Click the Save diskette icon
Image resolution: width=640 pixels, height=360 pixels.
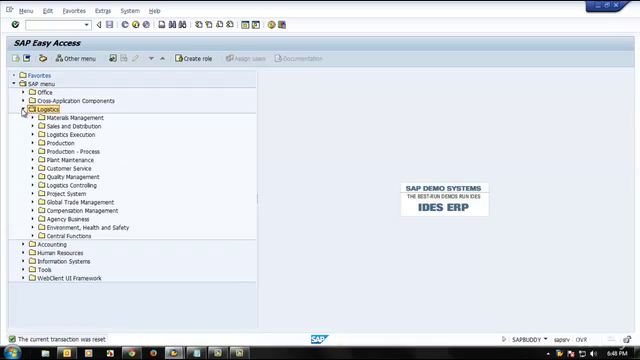(109, 25)
